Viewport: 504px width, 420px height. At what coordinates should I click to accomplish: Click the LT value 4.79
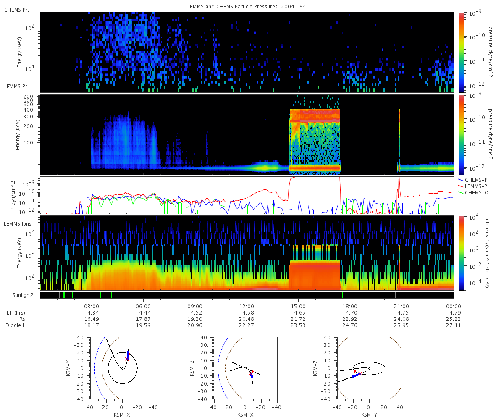click(454, 313)
